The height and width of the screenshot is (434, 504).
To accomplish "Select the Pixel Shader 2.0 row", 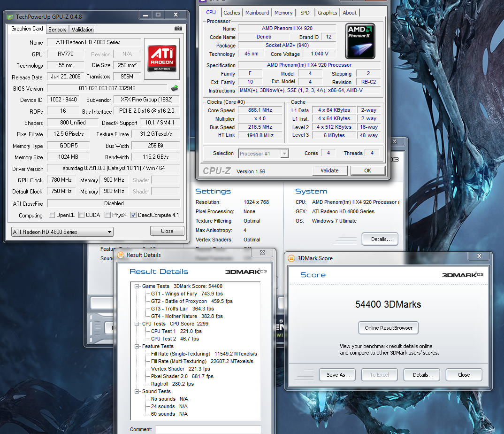I will pos(182,376).
